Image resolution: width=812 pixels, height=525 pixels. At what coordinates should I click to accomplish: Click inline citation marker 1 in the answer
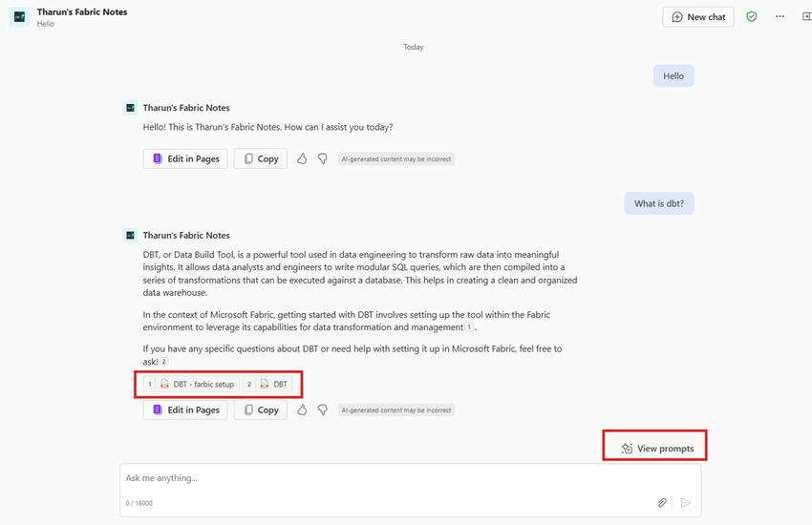tap(470, 328)
